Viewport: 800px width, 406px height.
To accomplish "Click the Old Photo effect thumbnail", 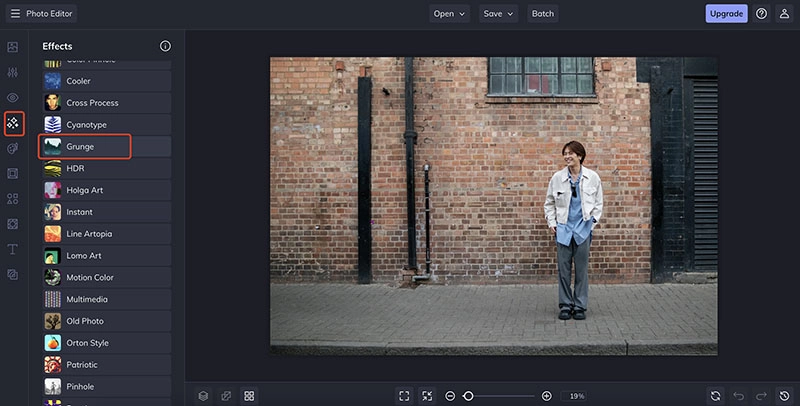I will pyautogui.click(x=53, y=321).
